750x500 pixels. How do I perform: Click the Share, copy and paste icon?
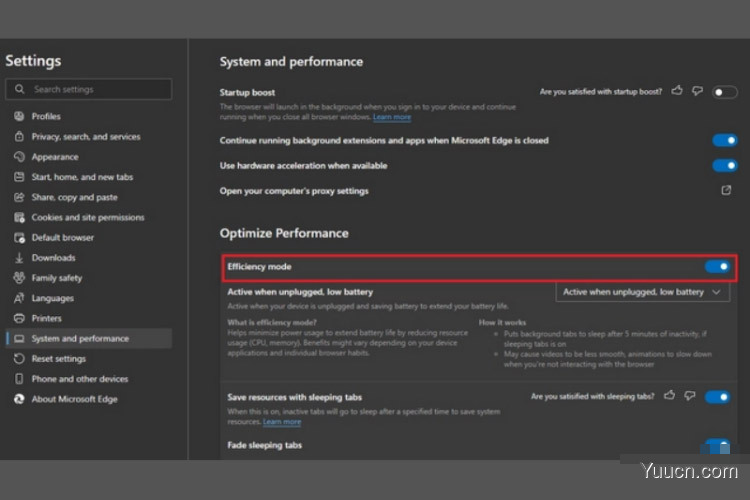(19, 197)
